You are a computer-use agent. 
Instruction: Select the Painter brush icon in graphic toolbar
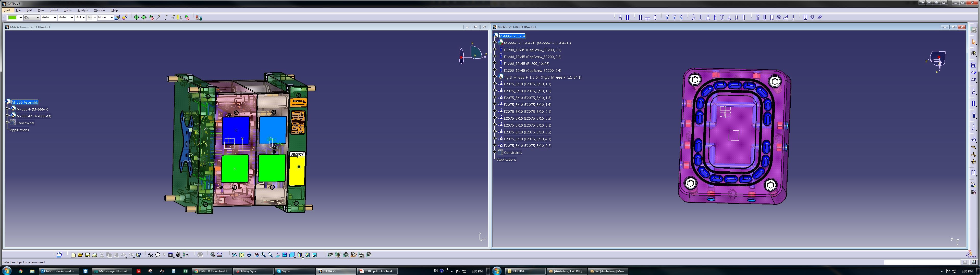(117, 18)
